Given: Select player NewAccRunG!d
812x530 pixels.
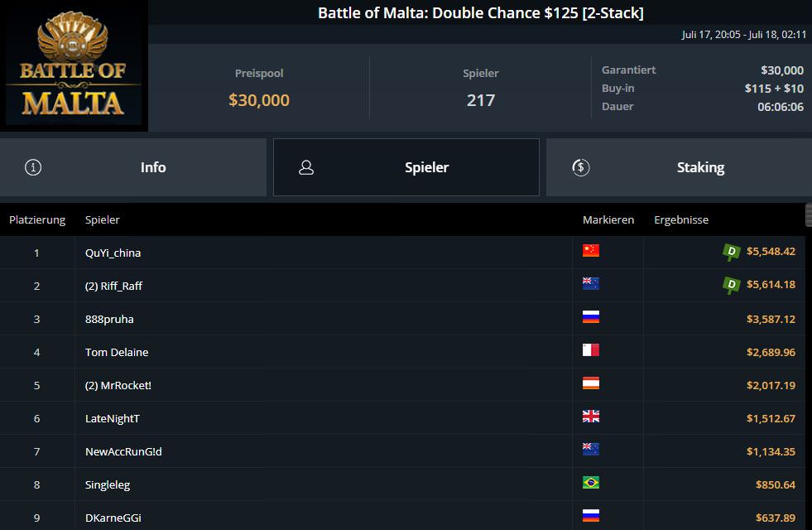Looking at the screenshot, I should 123,451.
